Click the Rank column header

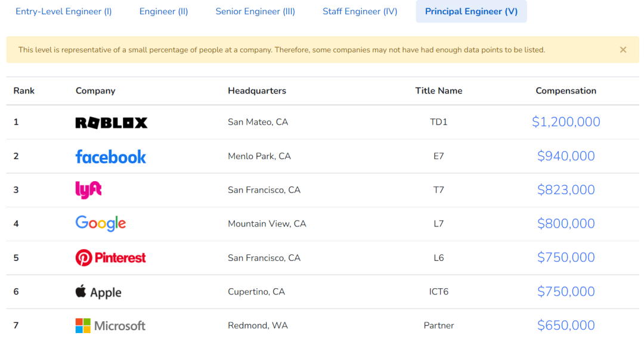[x=24, y=91]
